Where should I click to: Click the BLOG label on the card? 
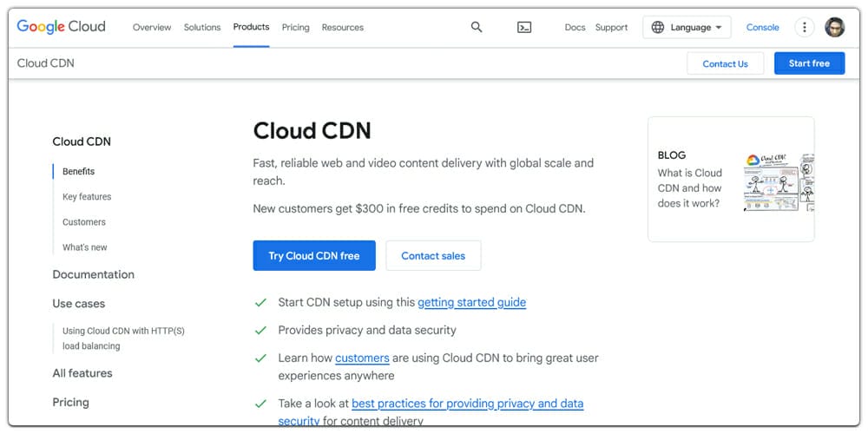tap(672, 155)
